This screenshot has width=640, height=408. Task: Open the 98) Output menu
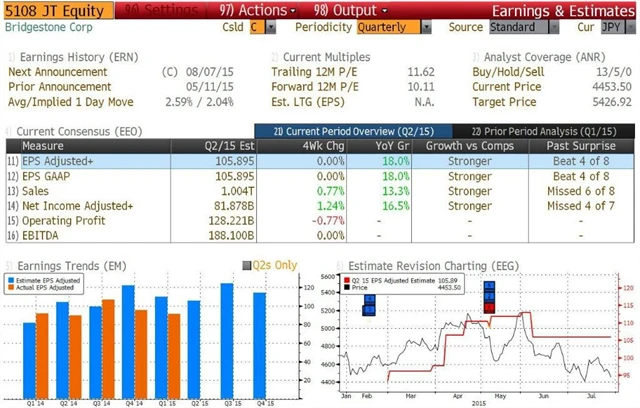click(x=351, y=10)
